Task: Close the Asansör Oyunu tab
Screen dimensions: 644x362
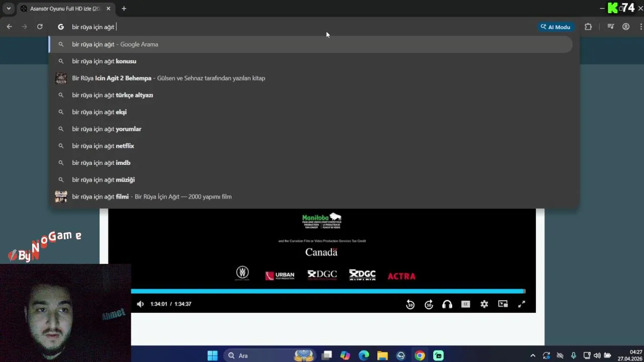Action: (108, 9)
